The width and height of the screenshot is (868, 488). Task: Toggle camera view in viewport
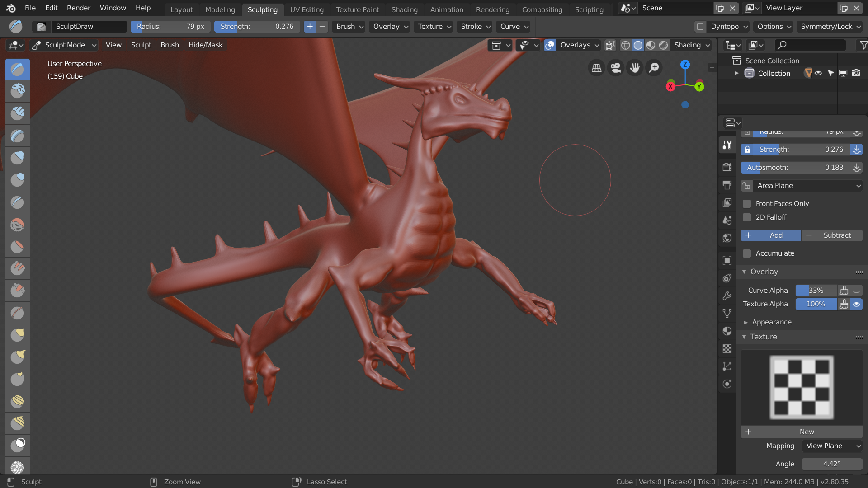[x=616, y=68]
